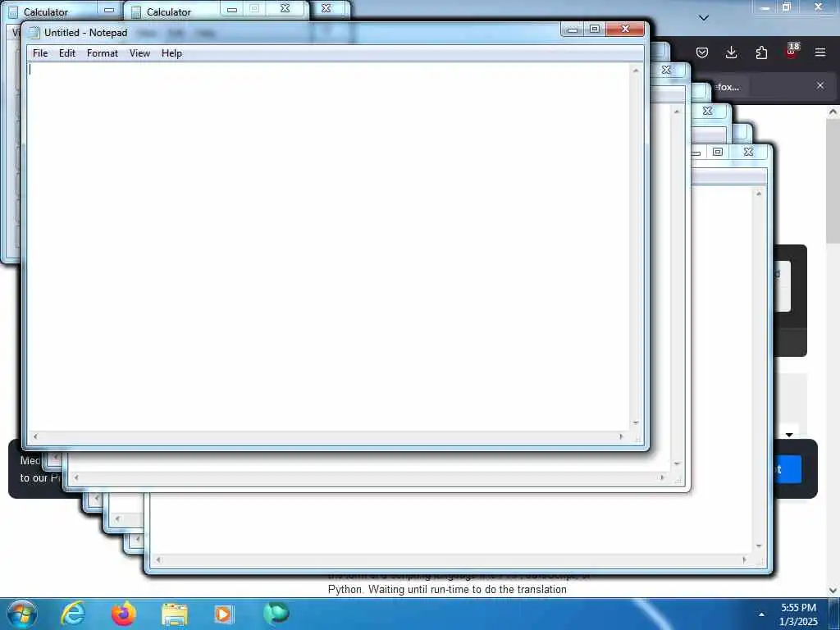This screenshot has height=630, width=840.
Task: Open Windows Media Player taskbar icon
Action: pos(224,614)
